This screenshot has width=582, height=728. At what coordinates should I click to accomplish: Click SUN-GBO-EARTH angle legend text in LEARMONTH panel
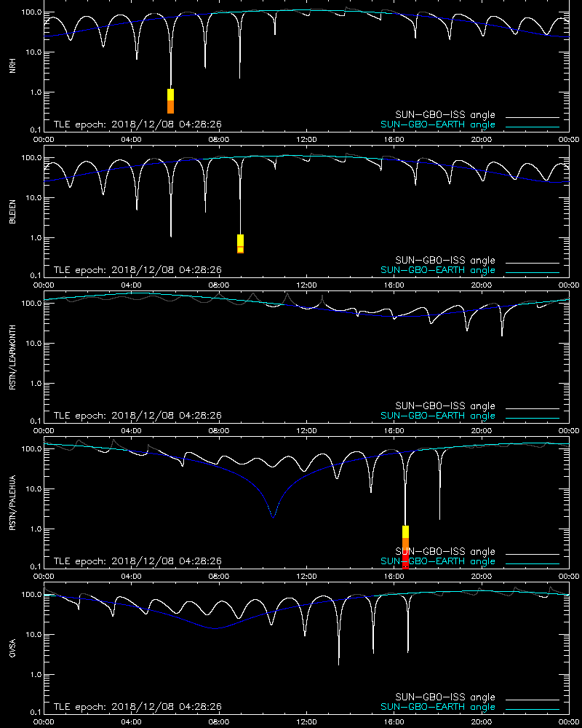point(438,416)
